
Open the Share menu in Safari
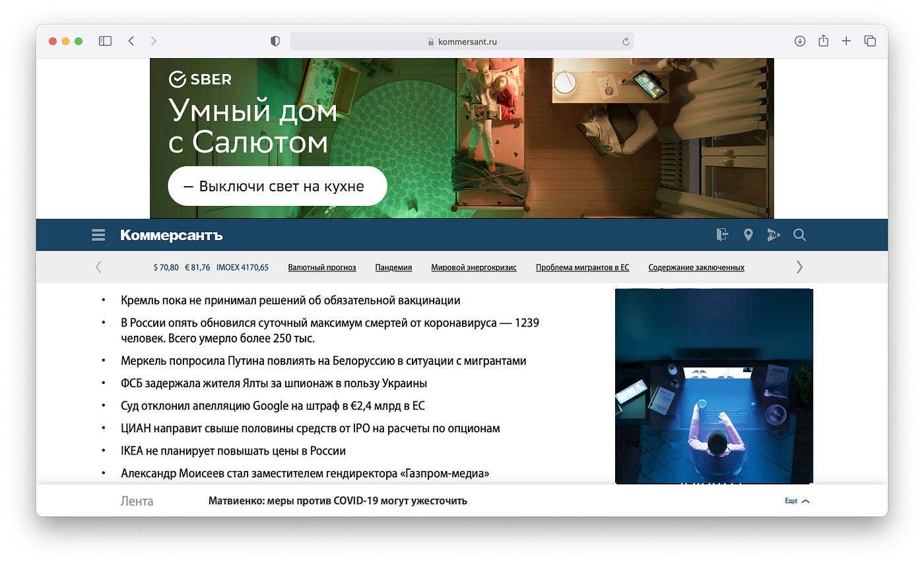tap(823, 41)
